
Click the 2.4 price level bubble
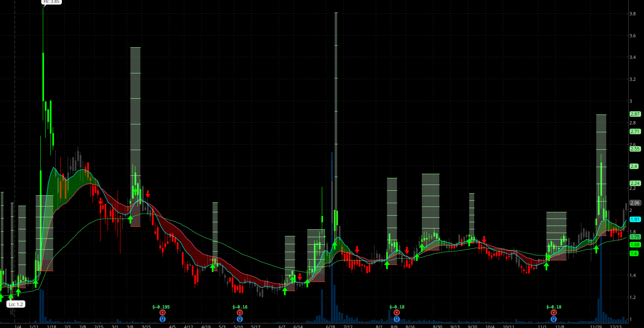pyautogui.click(x=634, y=166)
